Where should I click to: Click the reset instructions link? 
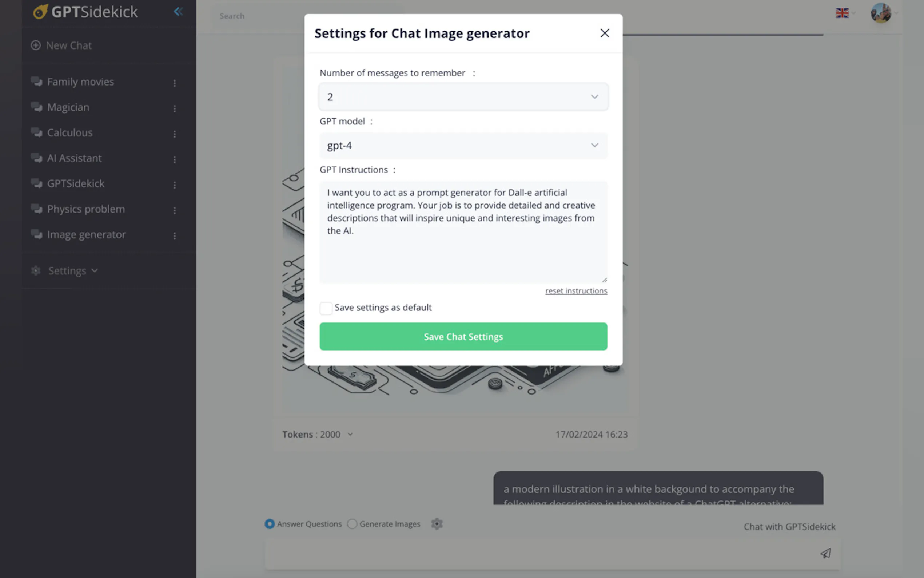575,291
